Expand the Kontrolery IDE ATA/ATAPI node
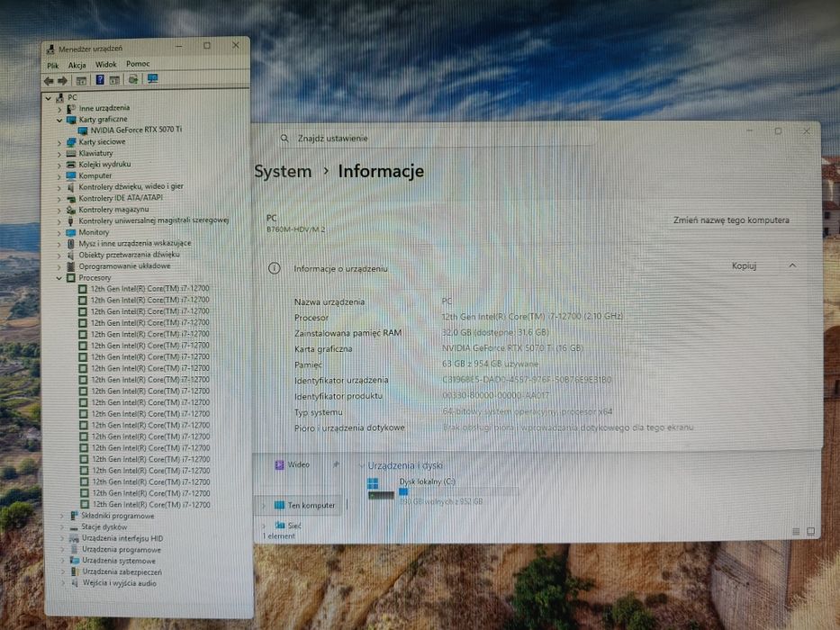This screenshot has width=840, height=630. point(59,199)
